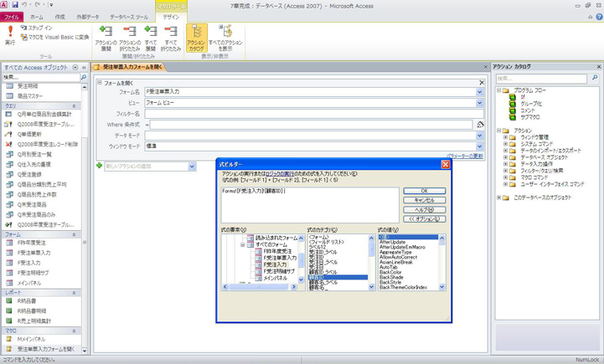Viewport: 604px width, 364px height.
Task: Run the macro with the 実行 button
Action: tap(10, 35)
